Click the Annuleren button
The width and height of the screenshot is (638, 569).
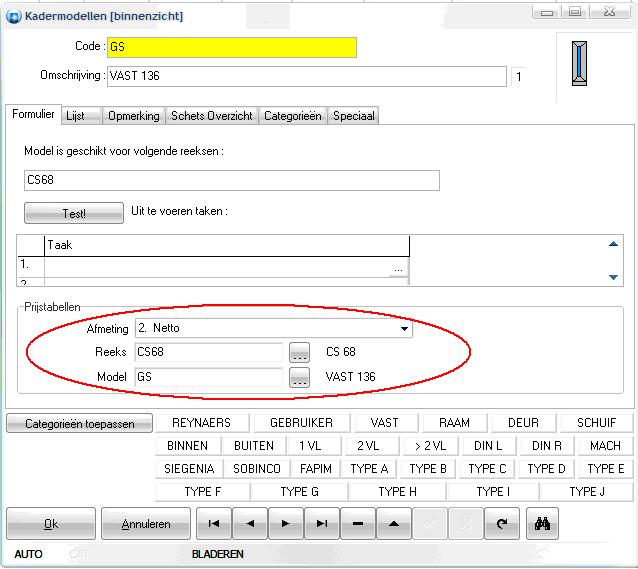[146, 523]
